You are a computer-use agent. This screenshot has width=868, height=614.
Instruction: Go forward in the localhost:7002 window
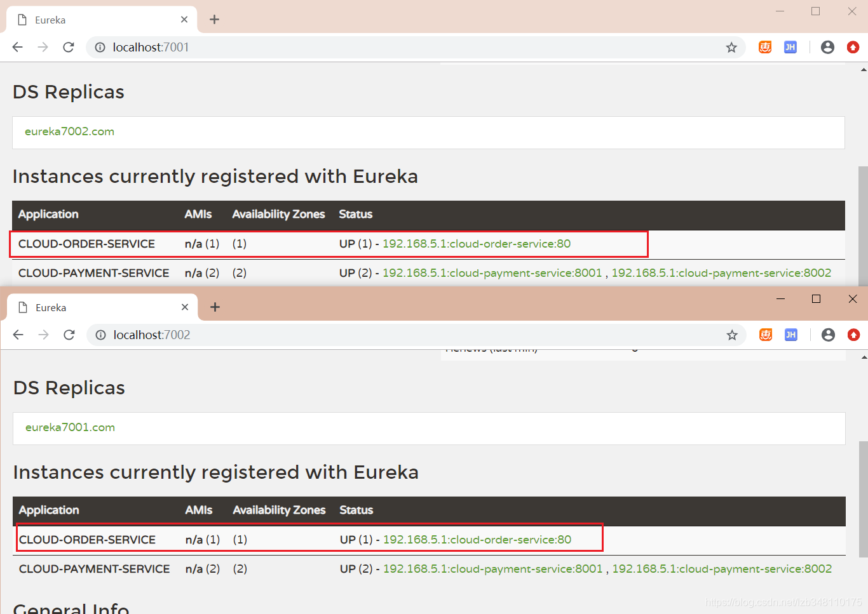43,335
